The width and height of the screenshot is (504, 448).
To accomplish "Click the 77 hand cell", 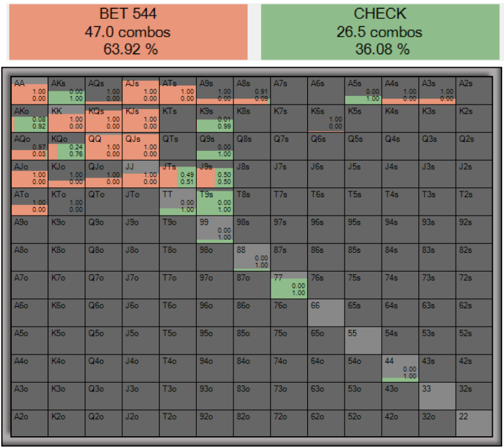I will [x=289, y=285].
